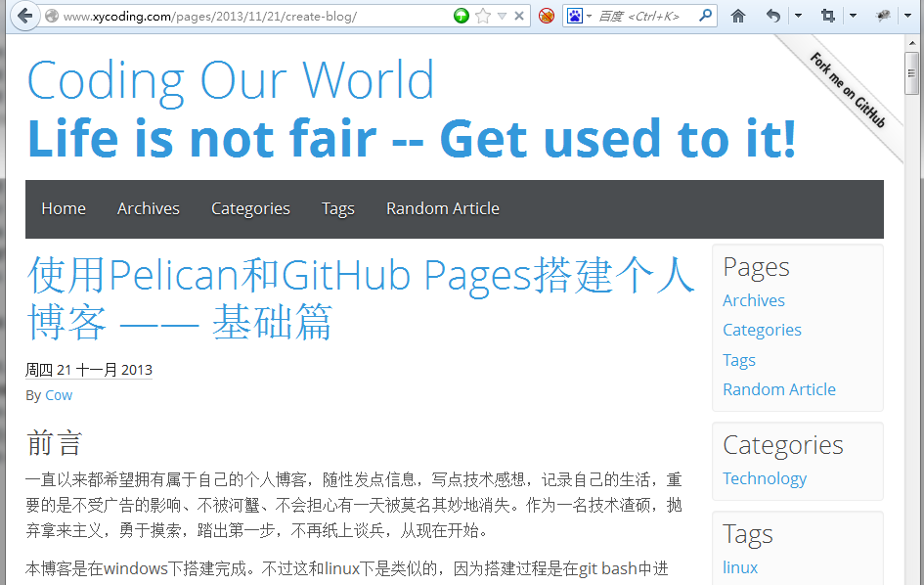Click the Pages sidebar heading
924x585 pixels.
[756, 268]
